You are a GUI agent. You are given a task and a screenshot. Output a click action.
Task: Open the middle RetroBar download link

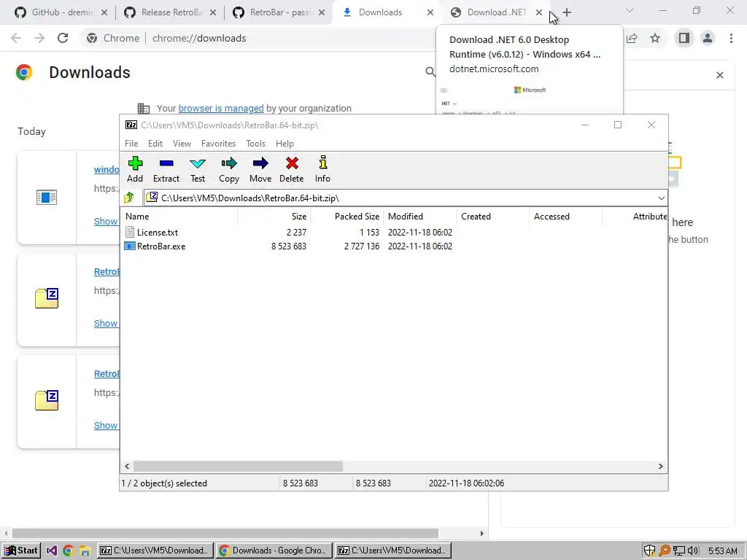(x=107, y=272)
